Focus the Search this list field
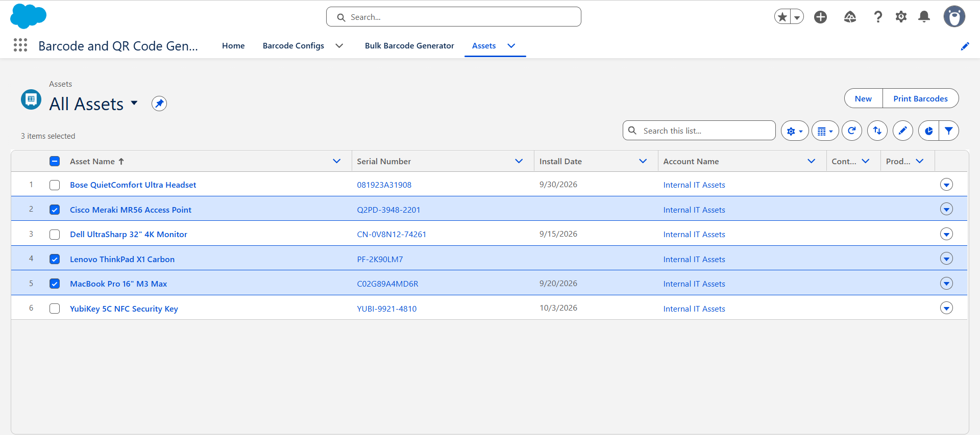 (699, 131)
